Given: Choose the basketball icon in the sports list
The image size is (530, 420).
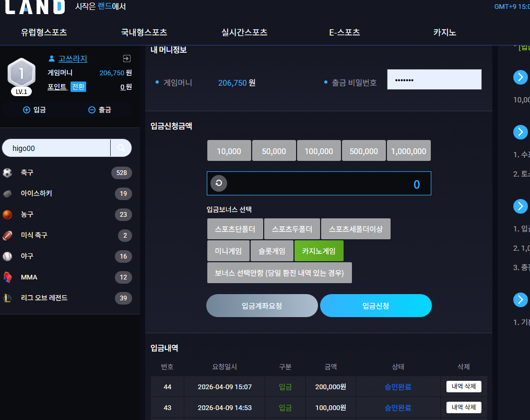Looking at the screenshot, I should pos(7,214).
